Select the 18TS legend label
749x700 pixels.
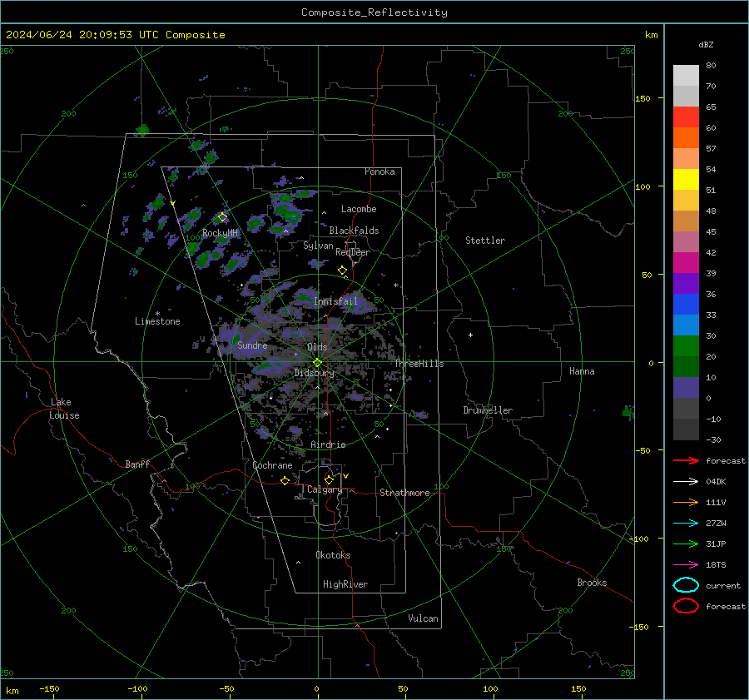tap(716, 565)
